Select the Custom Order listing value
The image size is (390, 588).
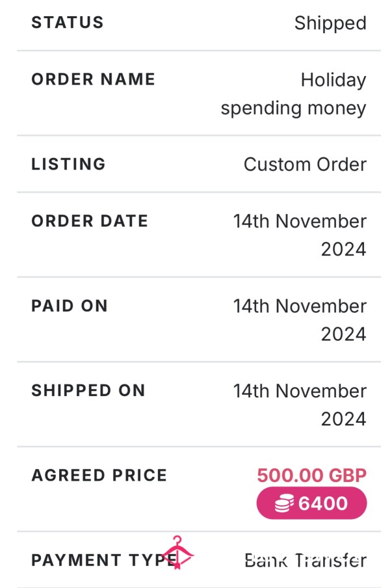click(x=305, y=165)
